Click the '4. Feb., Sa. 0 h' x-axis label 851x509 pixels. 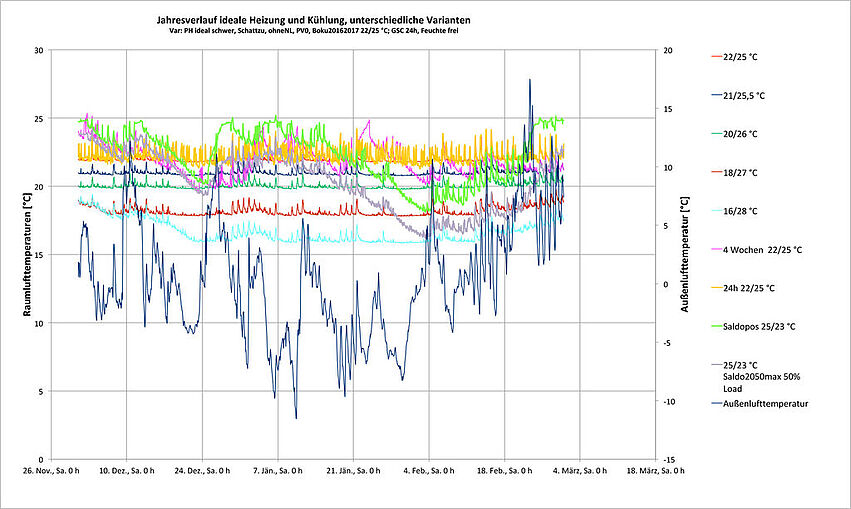click(x=429, y=469)
